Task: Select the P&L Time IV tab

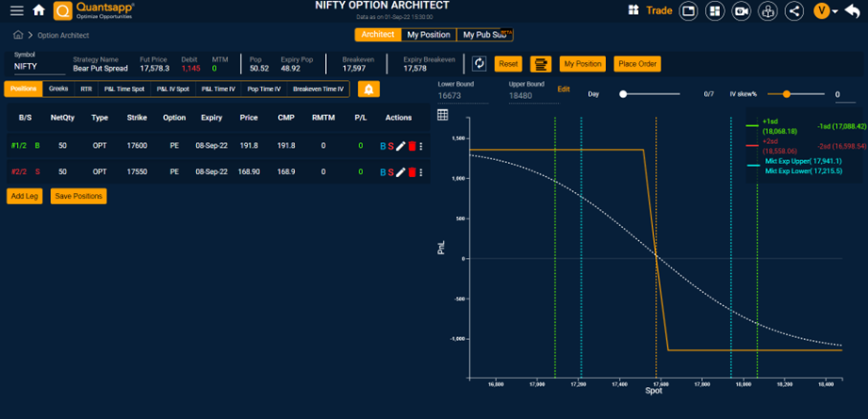Action: click(218, 89)
